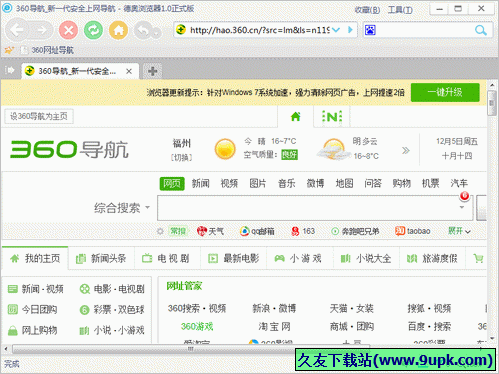Switch to 旅游度假 tab

click(432, 258)
